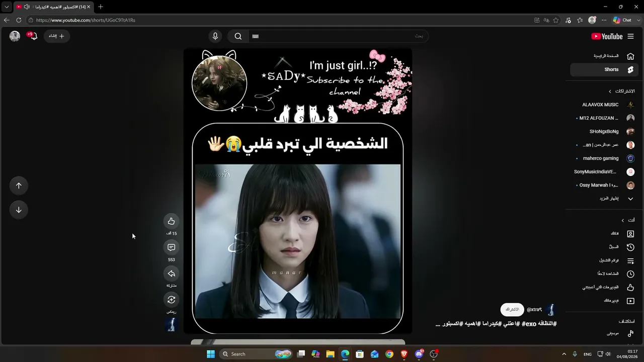
Task: Mute the tab using the speaker icon
Action: [27, 7]
